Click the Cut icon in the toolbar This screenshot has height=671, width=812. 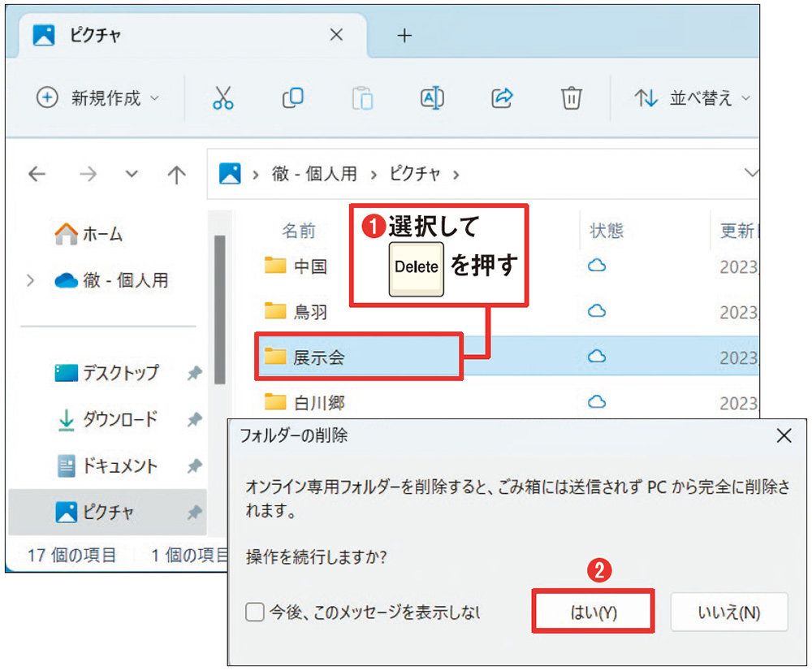click(x=223, y=97)
